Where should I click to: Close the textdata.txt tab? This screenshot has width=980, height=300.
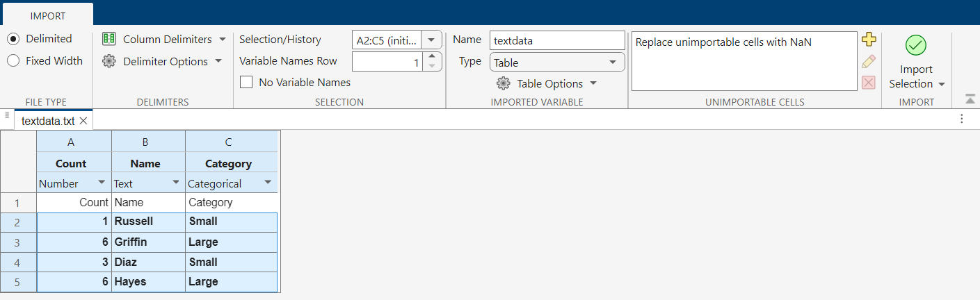pyautogui.click(x=83, y=121)
